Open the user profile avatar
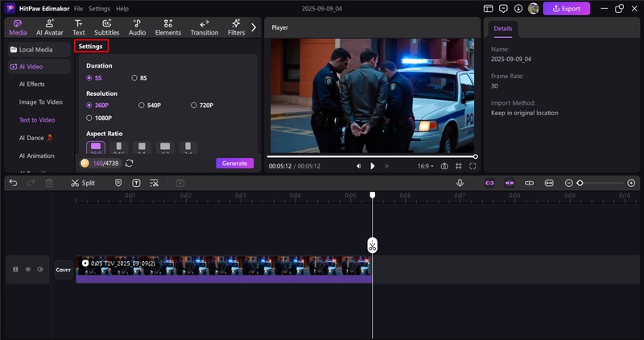Screen dimensions: 644x340 pyautogui.click(x=534, y=9)
